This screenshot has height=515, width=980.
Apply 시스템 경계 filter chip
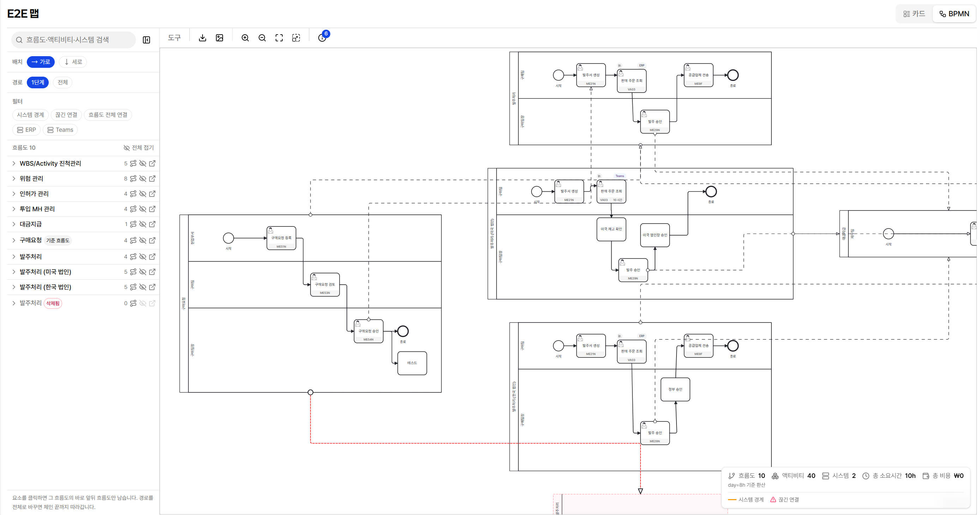30,115
